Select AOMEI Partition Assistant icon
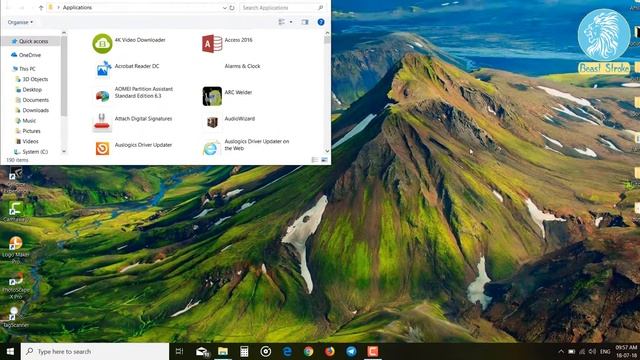640x360 pixels. (102, 96)
